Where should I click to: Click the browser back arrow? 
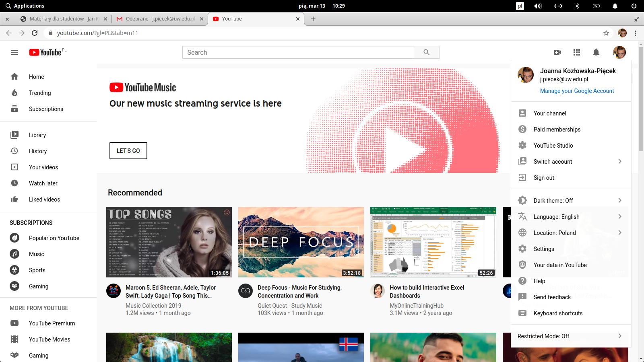pyautogui.click(x=9, y=33)
